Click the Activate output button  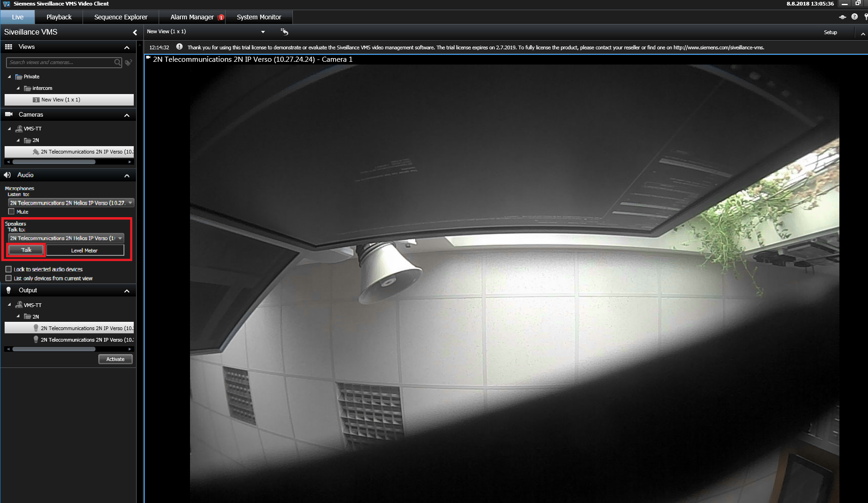click(115, 359)
